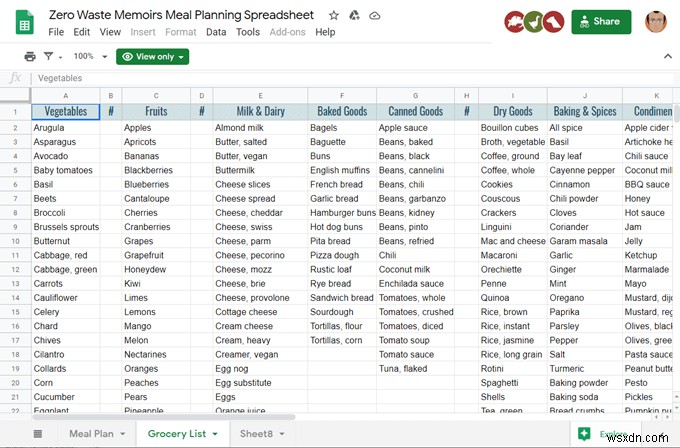Click the horizontal scrollbar

[x=200, y=417]
